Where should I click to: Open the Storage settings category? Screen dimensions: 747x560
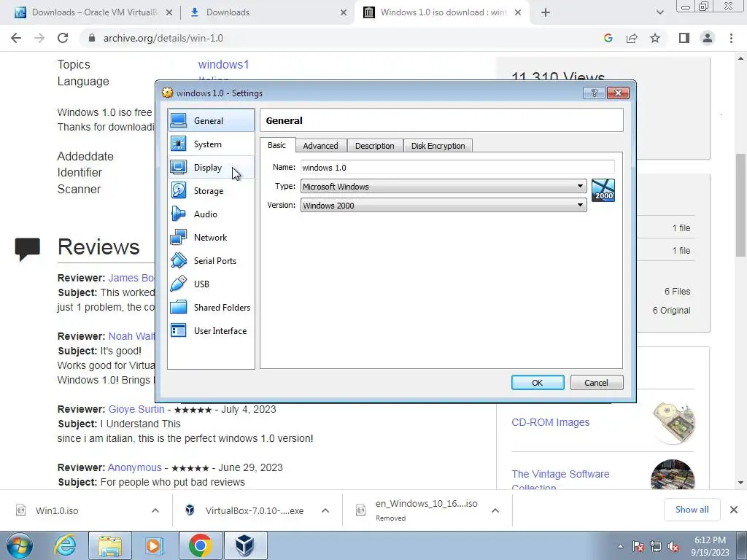coord(211,190)
